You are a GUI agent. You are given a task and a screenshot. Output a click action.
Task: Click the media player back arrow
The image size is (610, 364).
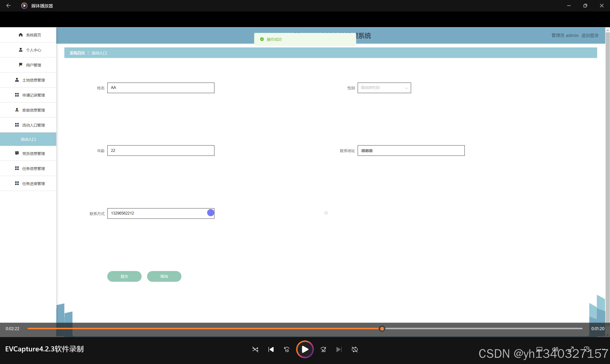coord(9,6)
